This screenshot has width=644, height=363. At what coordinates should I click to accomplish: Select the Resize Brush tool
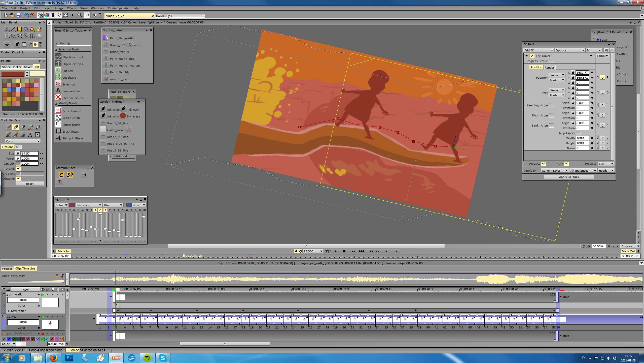pyautogui.click(x=71, y=118)
